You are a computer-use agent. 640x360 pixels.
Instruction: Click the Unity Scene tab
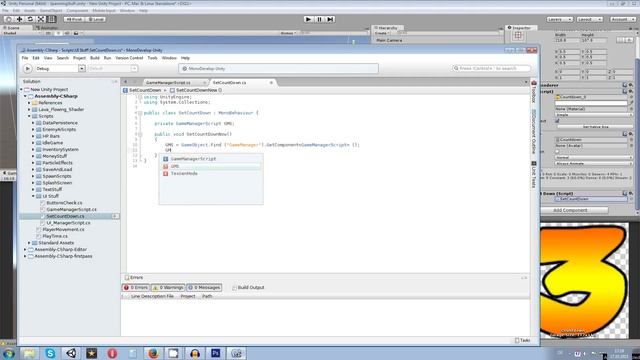click(x=12, y=28)
